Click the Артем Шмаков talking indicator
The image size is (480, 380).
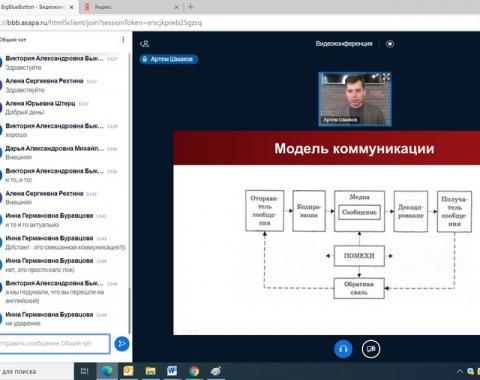point(169,59)
